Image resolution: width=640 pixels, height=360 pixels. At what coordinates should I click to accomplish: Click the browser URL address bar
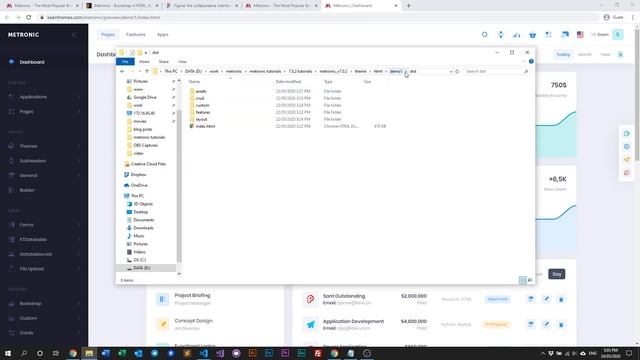318,18
